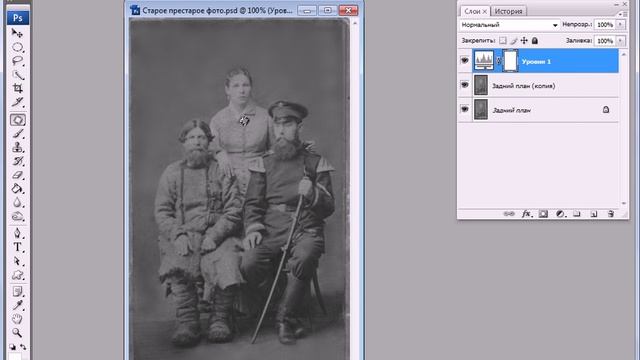640x360 pixels.
Task: Select the Type tool
Action: (17, 247)
